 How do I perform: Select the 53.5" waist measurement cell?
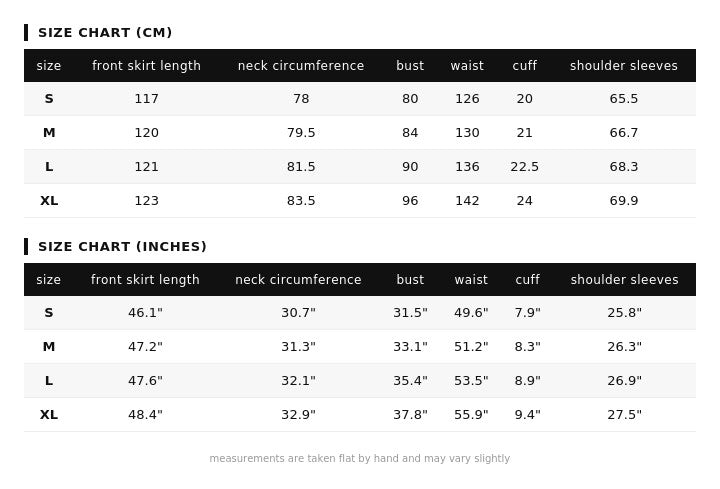pos(471,381)
